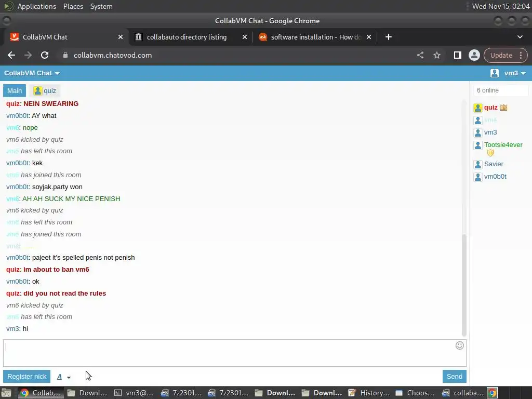The height and width of the screenshot is (399, 532).
Task: Click Tootsie4ever's shield moderator badge
Action: [x=490, y=153]
